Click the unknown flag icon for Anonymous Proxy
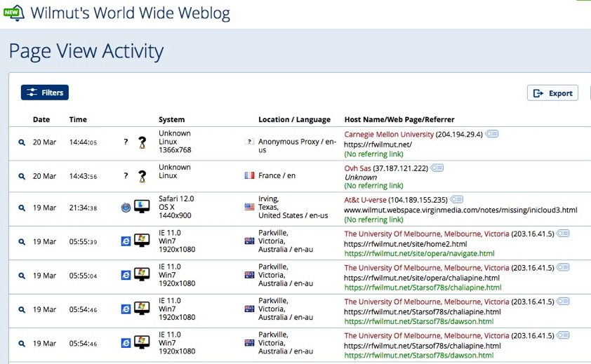 coord(249,142)
